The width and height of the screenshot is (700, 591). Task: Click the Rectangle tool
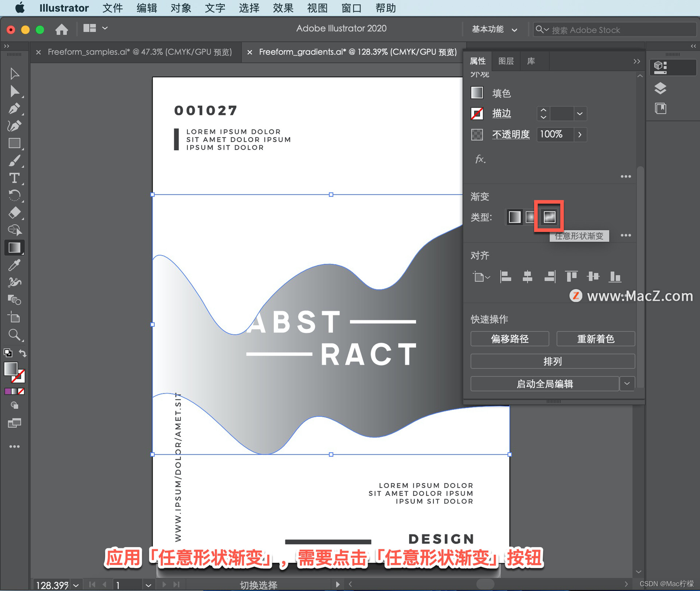[14, 143]
